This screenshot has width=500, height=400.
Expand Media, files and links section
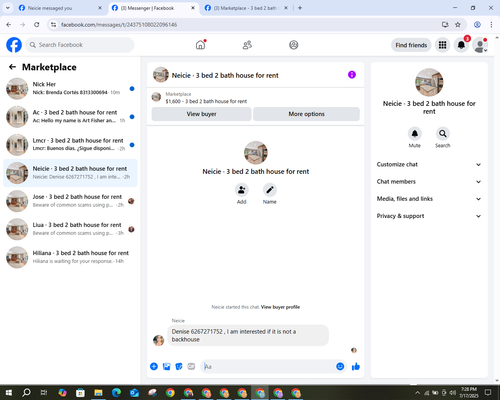[x=429, y=199]
